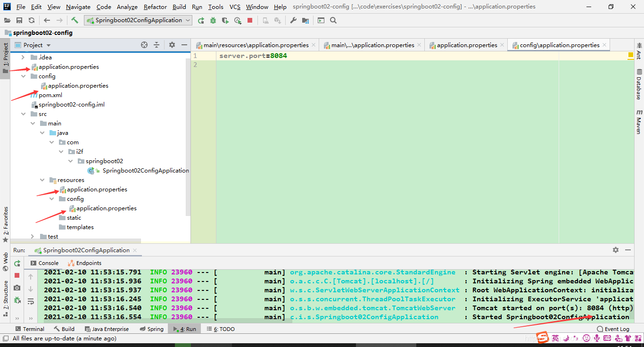Open the Event Log
Image resolution: width=644 pixels, height=347 pixels.
pos(613,329)
